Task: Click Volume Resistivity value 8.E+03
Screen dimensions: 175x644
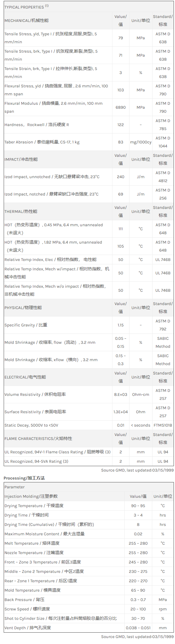Action: tap(121, 394)
